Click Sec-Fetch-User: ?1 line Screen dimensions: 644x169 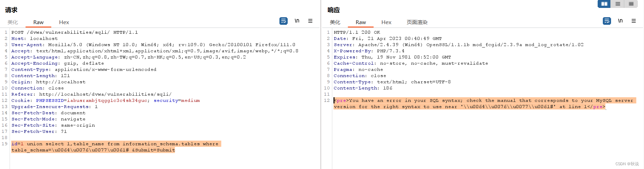pyautogui.click(x=39, y=131)
